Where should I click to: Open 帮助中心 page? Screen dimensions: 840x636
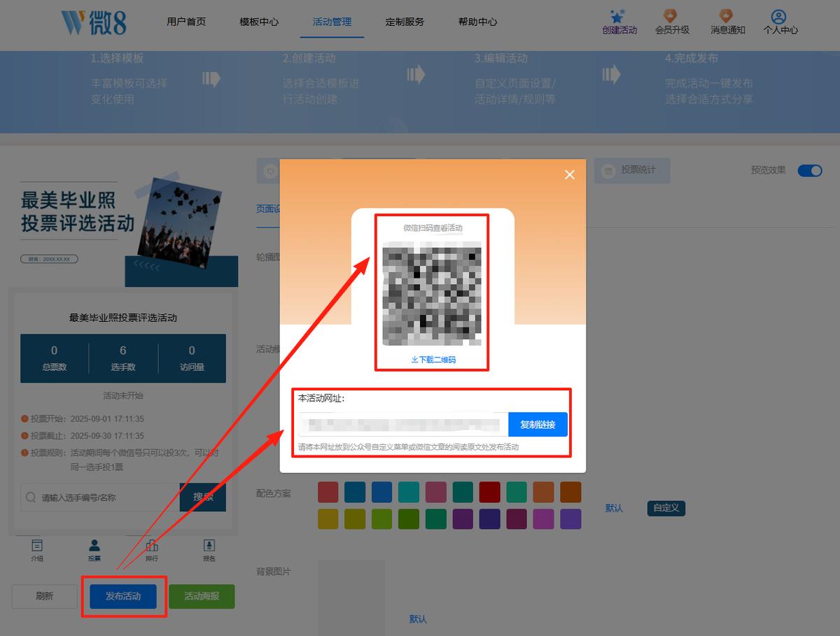click(477, 22)
